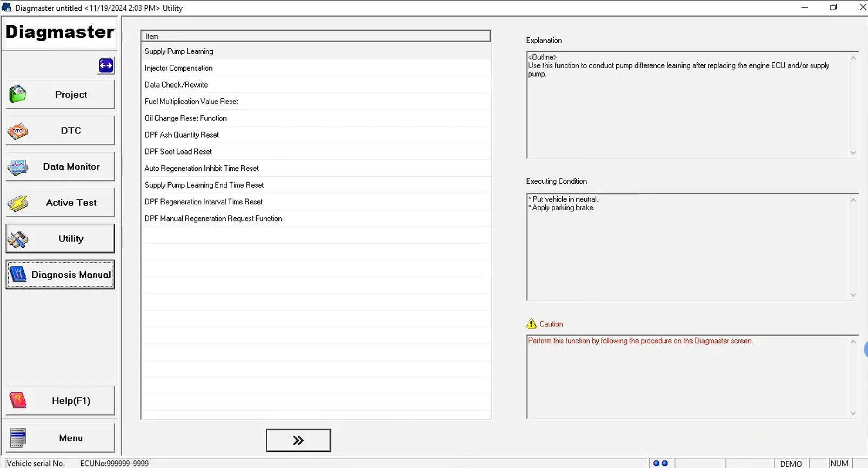Click NUM status bar indicator

[x=839, y=464]
